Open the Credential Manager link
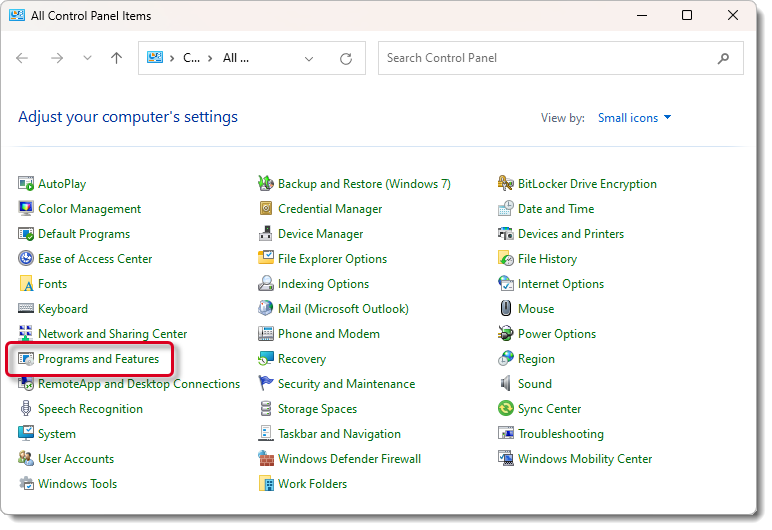The height and width of the screenshot is (530, 772). (x=330, y=209)
